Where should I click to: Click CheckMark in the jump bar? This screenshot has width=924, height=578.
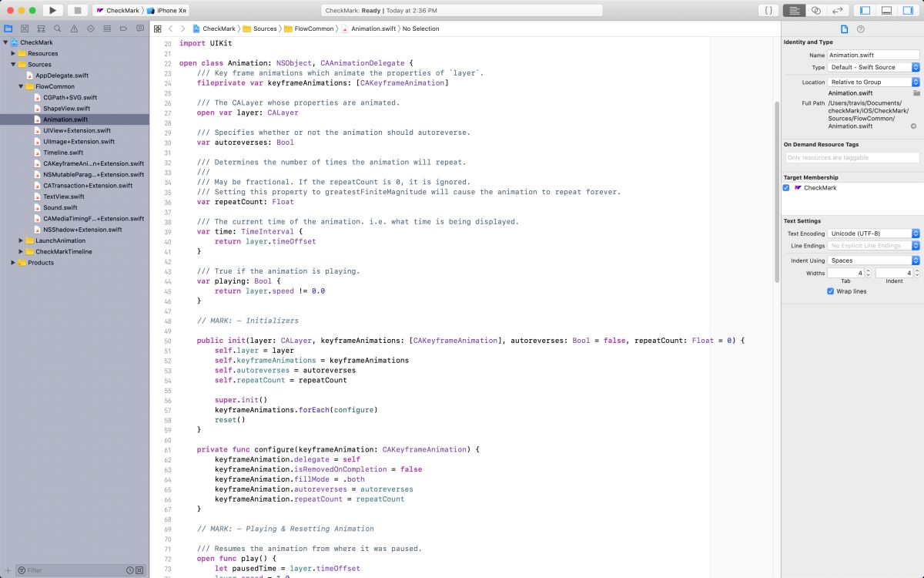coord(214,29)
